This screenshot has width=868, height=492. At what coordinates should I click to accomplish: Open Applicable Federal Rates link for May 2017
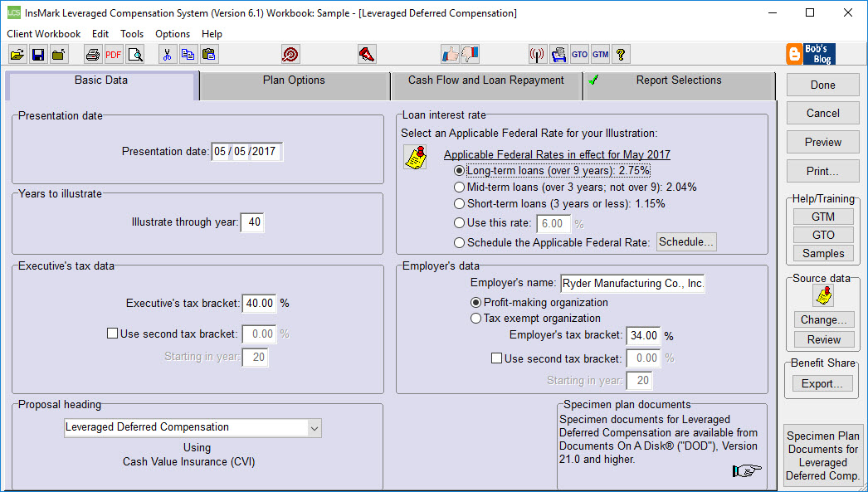(x=557, y=154)
